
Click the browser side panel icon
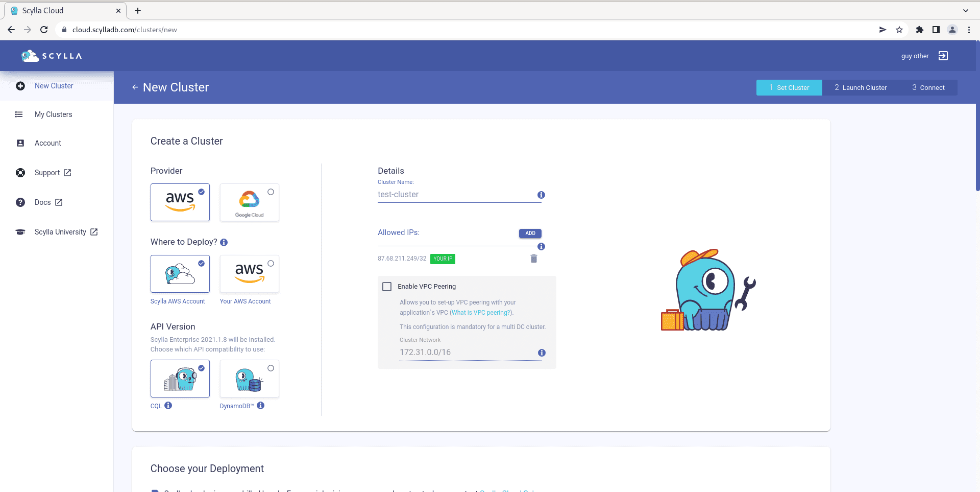click(936, 30)
